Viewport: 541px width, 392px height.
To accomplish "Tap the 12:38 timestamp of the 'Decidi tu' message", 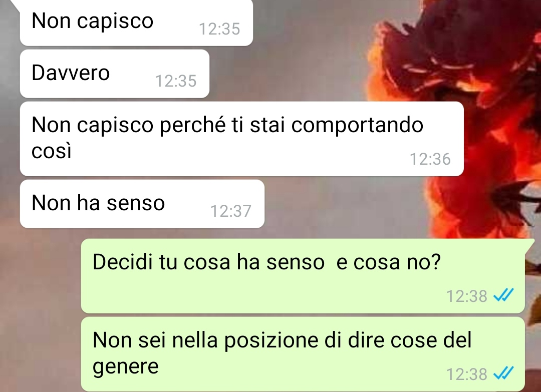I will pyautogui.click(x=466, y=296).
